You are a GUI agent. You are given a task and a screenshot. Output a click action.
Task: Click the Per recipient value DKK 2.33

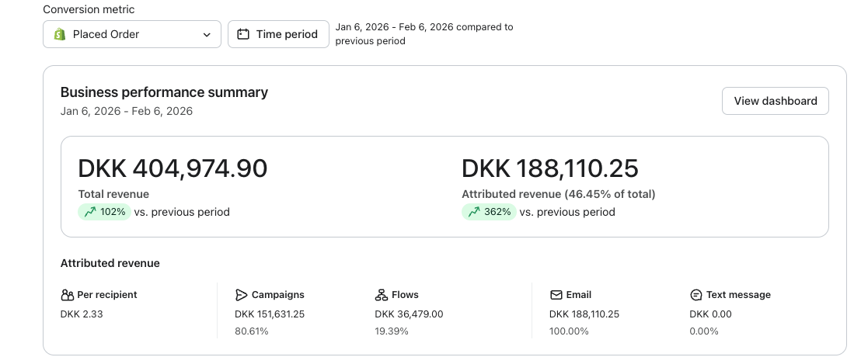[82, 314]
